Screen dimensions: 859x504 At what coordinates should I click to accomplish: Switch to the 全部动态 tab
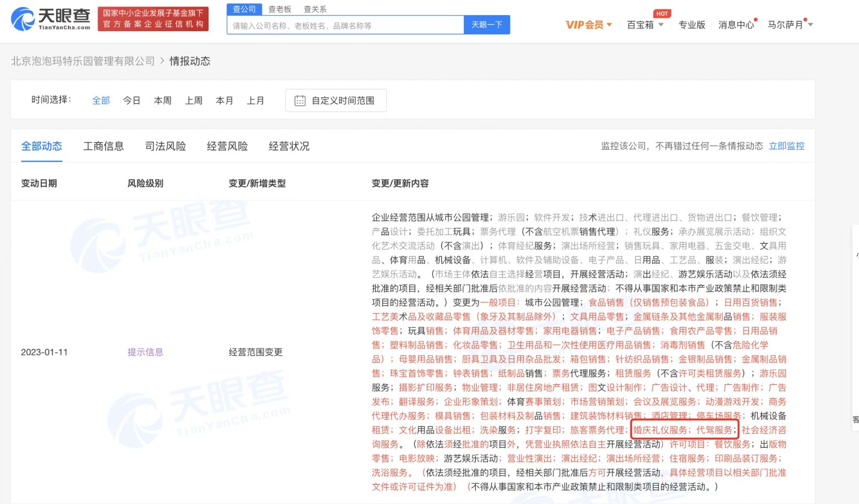coord(42,146)
